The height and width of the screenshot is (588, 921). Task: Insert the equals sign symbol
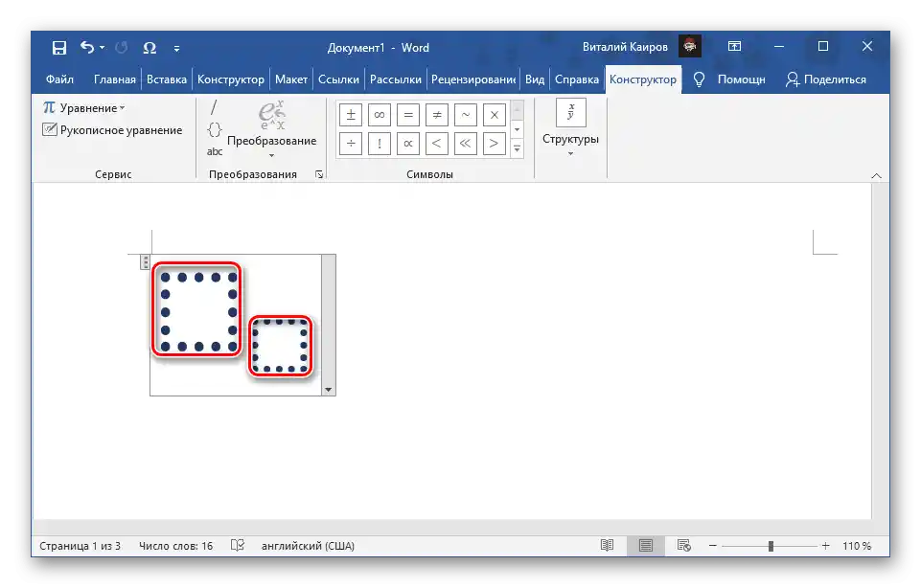click(x=408, y=115)
